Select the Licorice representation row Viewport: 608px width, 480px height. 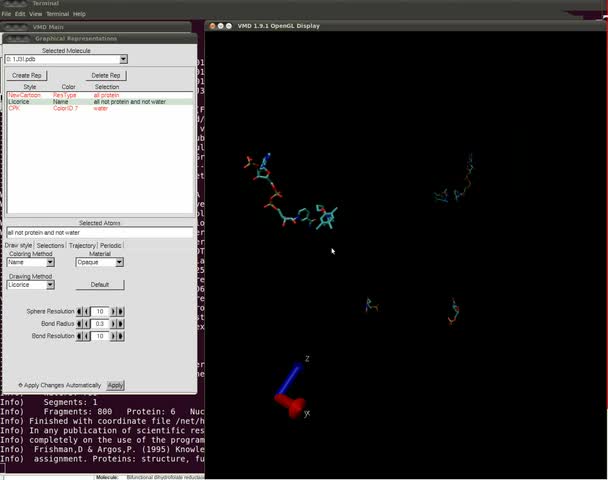click(x=100, y=102)
